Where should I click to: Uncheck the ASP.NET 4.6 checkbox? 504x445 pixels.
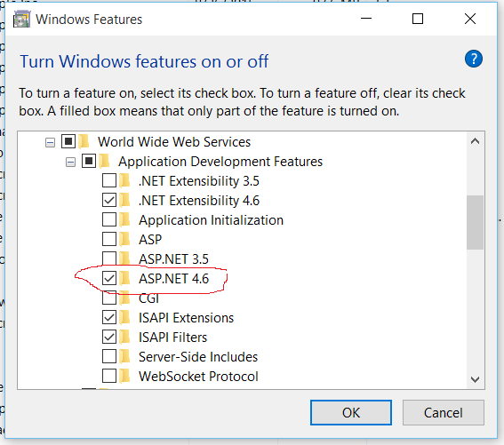pos(109,278)
